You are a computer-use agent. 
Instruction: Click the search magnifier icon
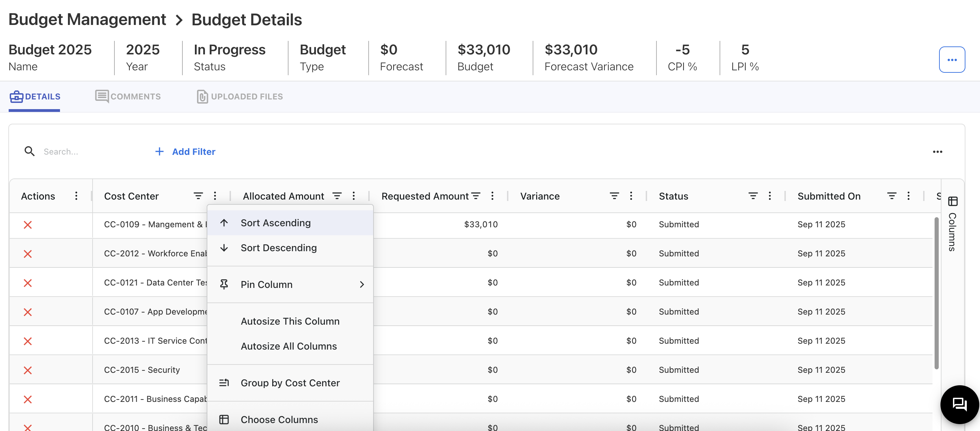(29, 151)
